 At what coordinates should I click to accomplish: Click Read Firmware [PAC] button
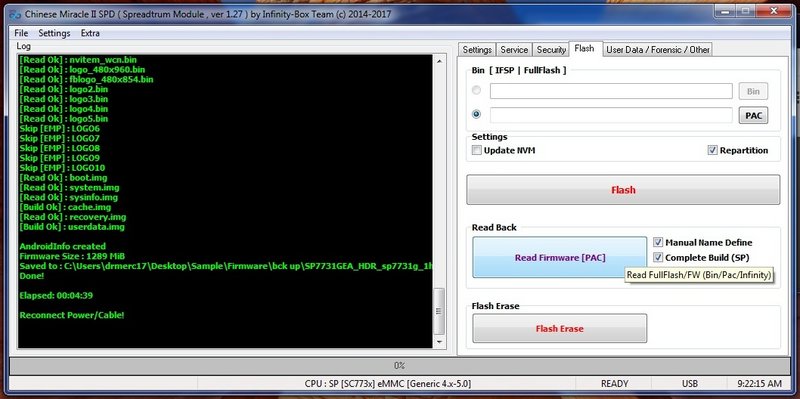(x=560, y=258)
